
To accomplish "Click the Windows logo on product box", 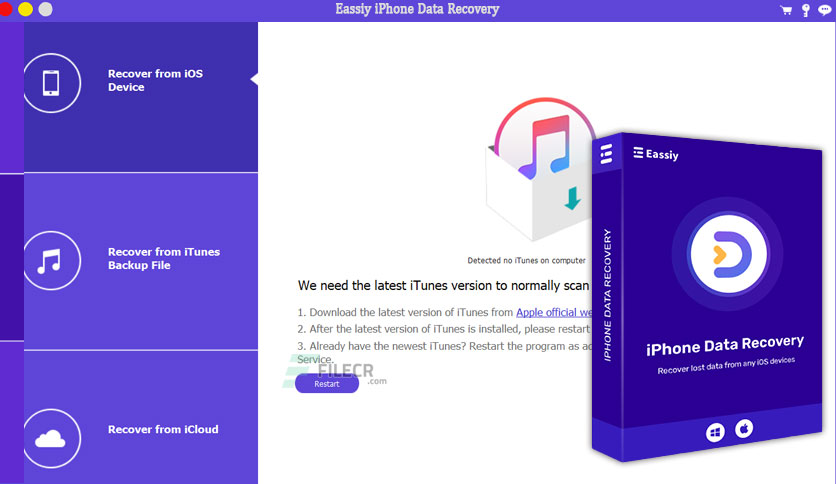I will [x=715, y=432].
